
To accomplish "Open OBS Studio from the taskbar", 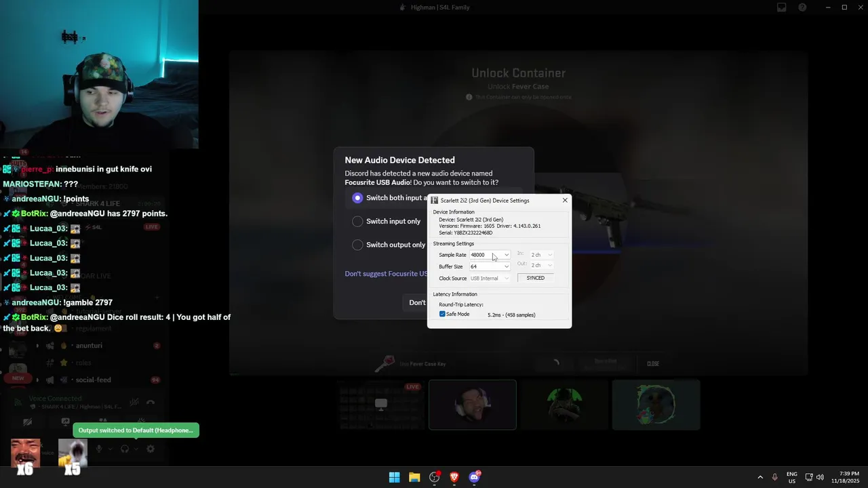I will [x=435, y=477].
